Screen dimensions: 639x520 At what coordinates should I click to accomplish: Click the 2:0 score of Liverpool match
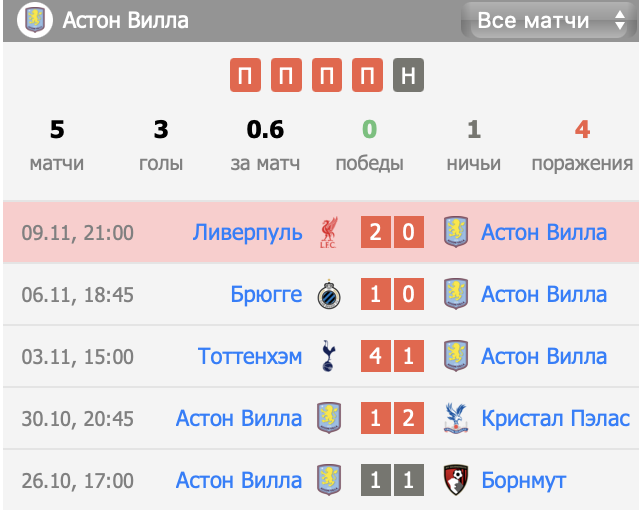pyautogui.click(x=391, y=233)
